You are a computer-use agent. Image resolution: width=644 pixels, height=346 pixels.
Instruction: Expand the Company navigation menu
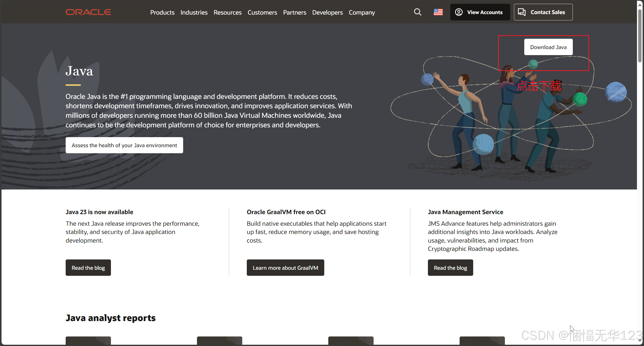coord(362,12)
